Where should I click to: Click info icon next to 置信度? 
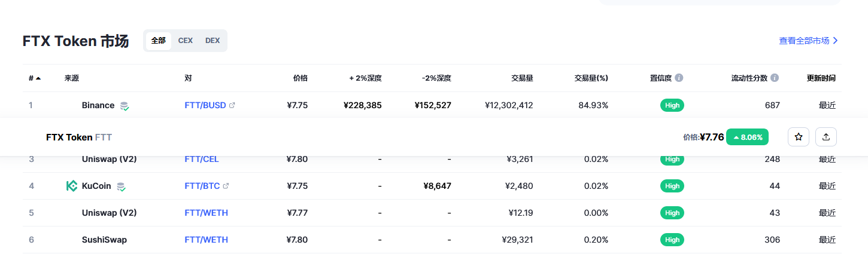point(679,78)
